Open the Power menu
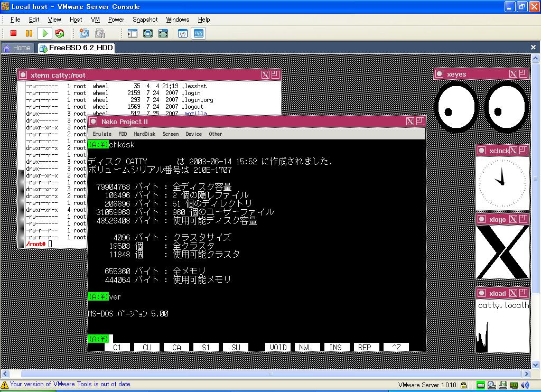Image resolution: width=541 pixels, height=392 pixels. pos(116,20)
